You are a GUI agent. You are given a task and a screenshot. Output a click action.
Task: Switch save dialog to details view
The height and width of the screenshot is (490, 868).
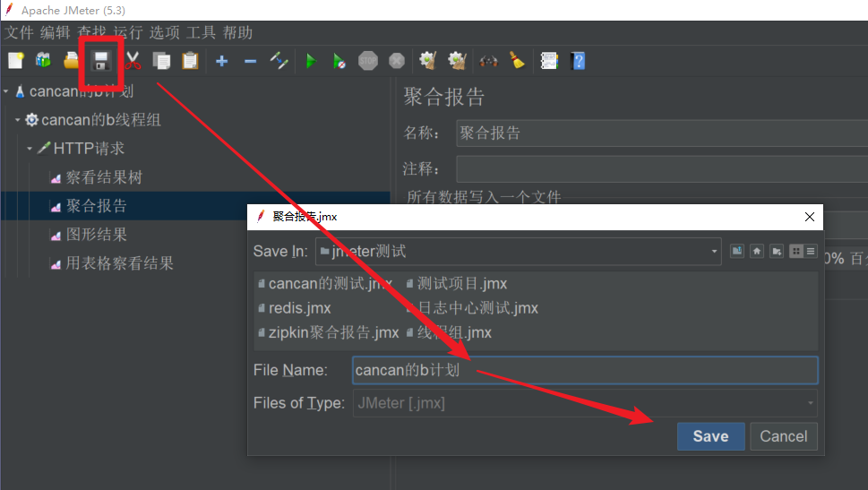(x=811, y=252)
